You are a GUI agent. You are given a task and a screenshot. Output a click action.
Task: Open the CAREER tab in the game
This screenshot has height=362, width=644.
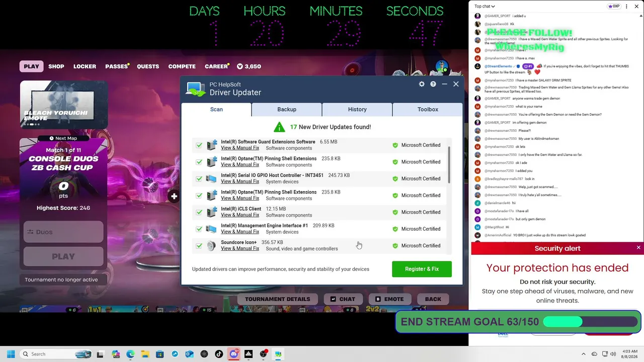216,66
